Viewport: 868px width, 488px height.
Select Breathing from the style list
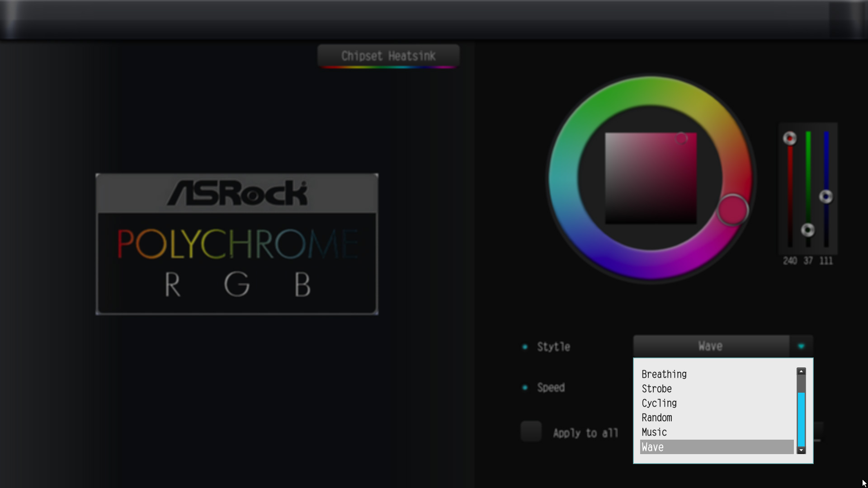click(x=664, y=374)
